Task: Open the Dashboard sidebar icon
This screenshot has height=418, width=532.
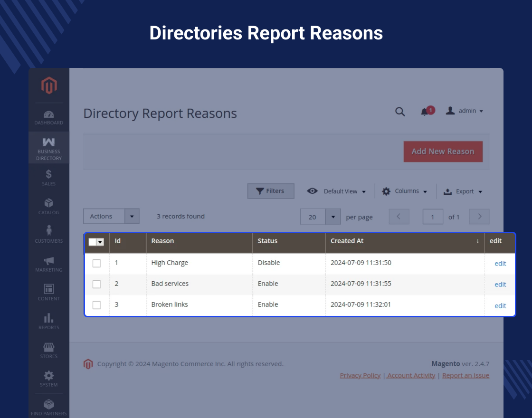Action: click(x=49, y=117)
